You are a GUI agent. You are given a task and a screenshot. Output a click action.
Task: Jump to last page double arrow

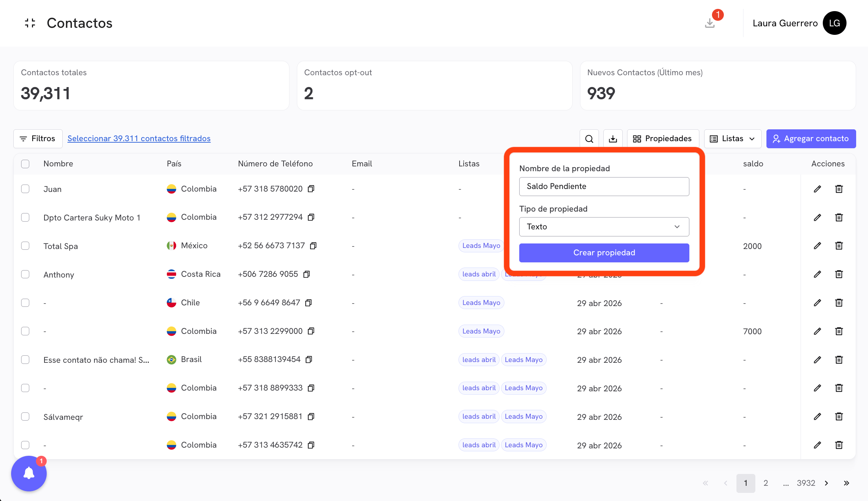click(847, 483)
